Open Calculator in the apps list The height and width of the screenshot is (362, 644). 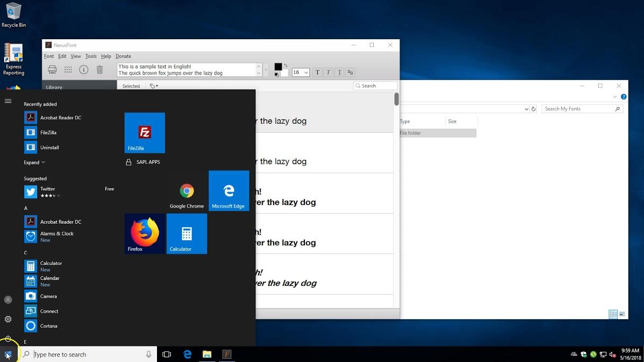[69, 266]
